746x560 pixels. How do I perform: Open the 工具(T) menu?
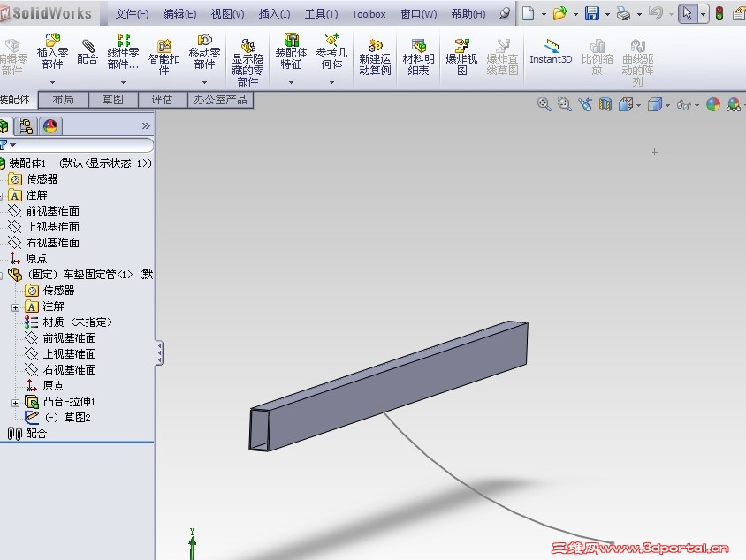(x=321, y=14)
